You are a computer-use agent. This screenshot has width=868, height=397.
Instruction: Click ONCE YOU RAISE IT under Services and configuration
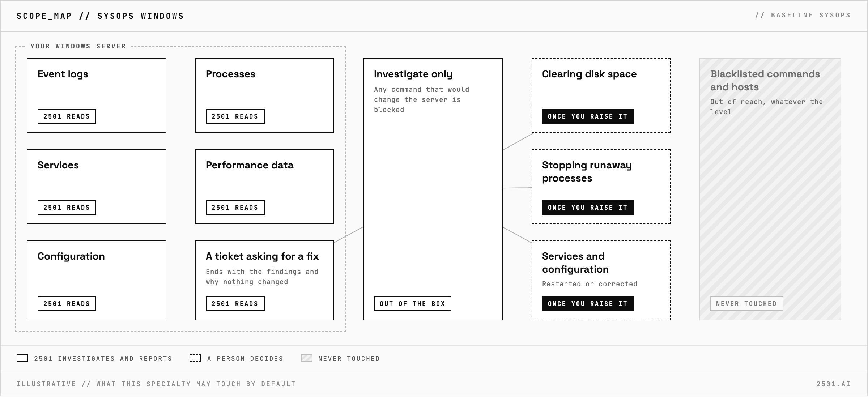pos(588,304)
